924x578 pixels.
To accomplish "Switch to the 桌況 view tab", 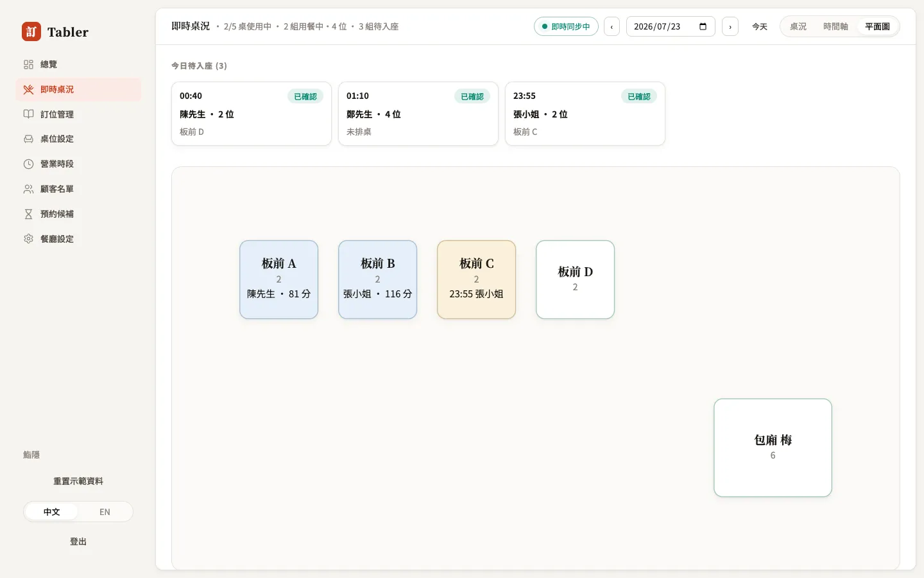I will [x=798, y=26].
